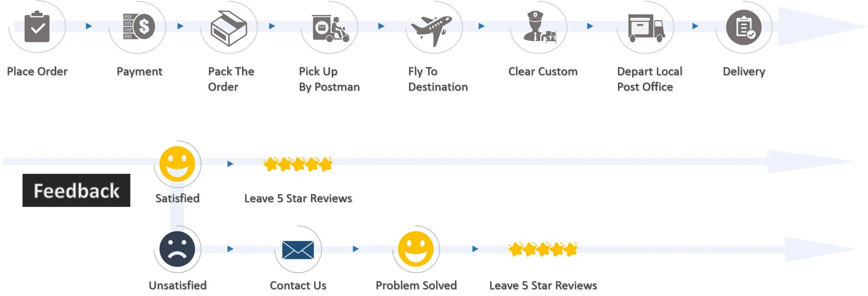Select the Delivery checklist icon
The width and height of the screenshot is (868, 296).
pos(744,27)
